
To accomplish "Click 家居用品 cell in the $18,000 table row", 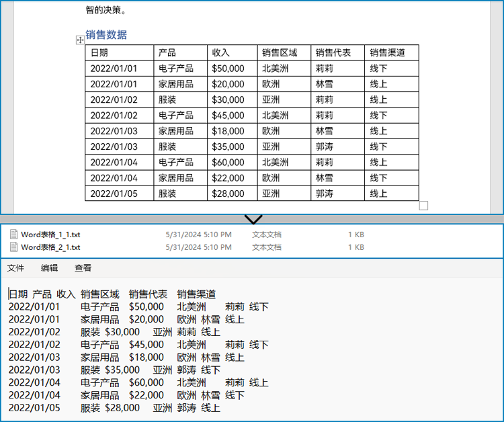I will [x=180, y=131].
